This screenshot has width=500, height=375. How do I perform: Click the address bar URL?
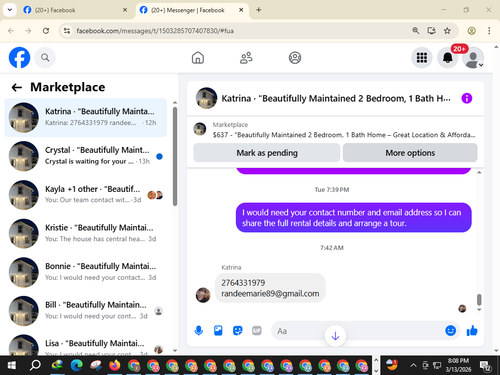pos(155,31)
